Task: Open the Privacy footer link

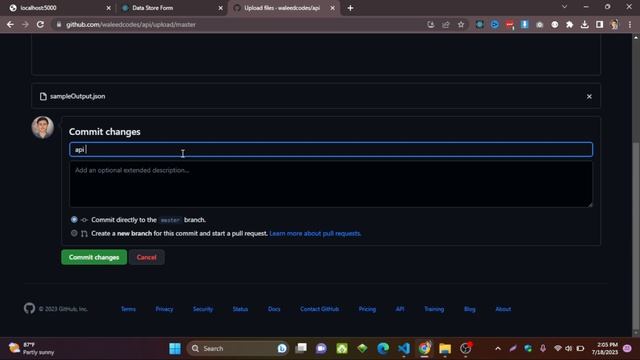Action: 164,309
